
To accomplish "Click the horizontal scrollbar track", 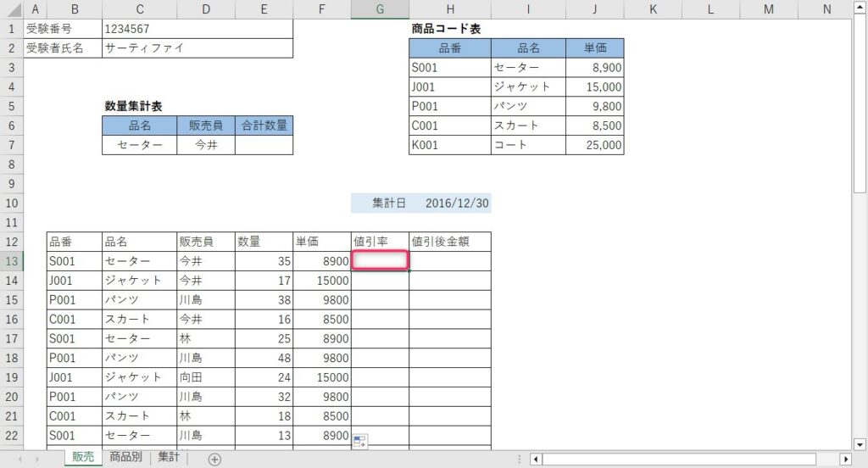I will click(678, 459).
